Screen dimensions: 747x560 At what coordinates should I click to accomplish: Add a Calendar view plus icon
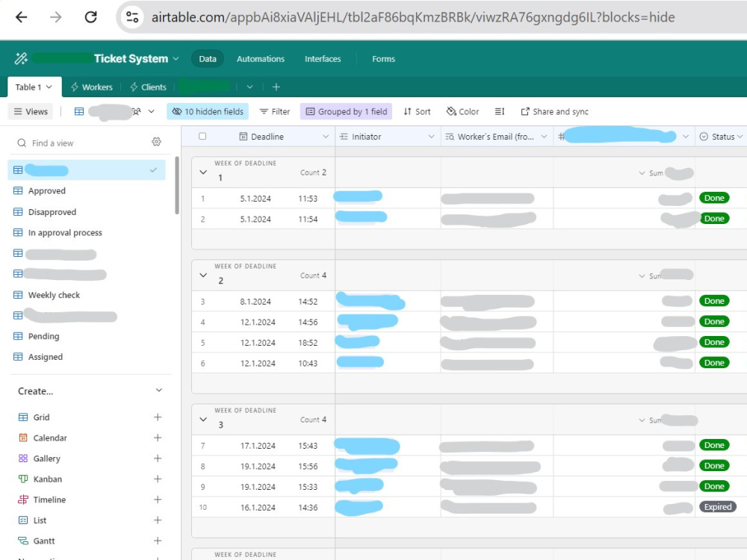[158, 438]
